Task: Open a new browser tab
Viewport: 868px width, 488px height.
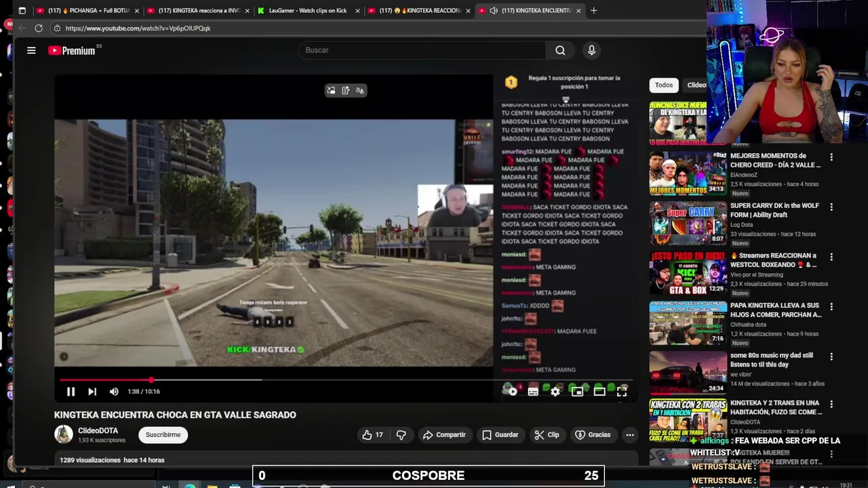Action: click(594, 11)
